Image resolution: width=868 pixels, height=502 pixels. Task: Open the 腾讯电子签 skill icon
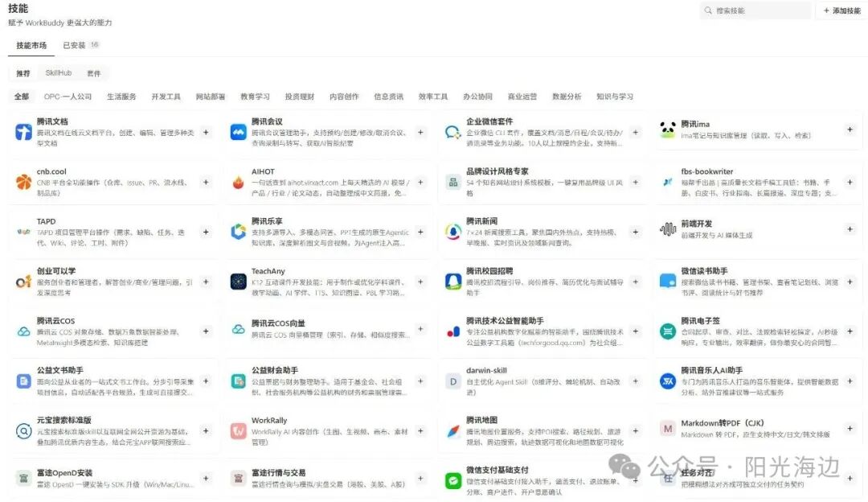click(x=668, y=331)
